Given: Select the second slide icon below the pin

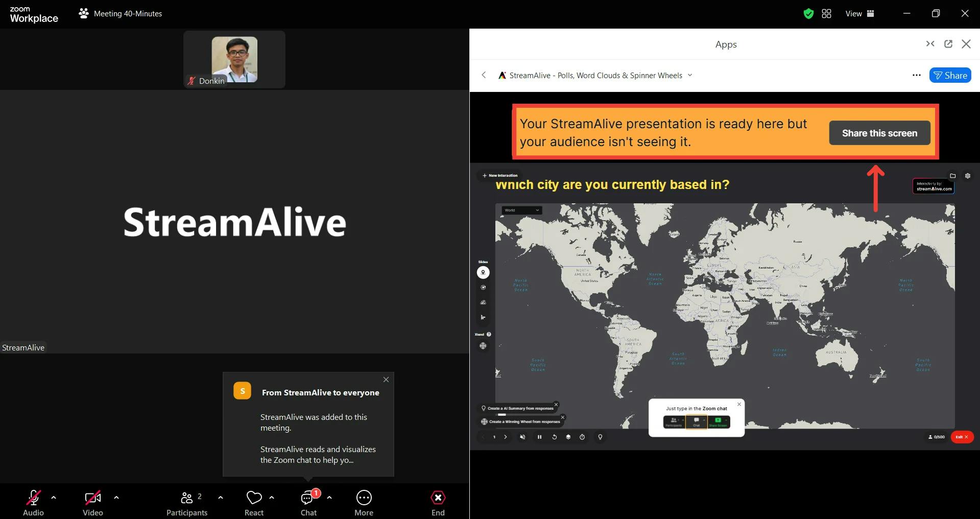Looking at the screenshot, I should 483,288.
